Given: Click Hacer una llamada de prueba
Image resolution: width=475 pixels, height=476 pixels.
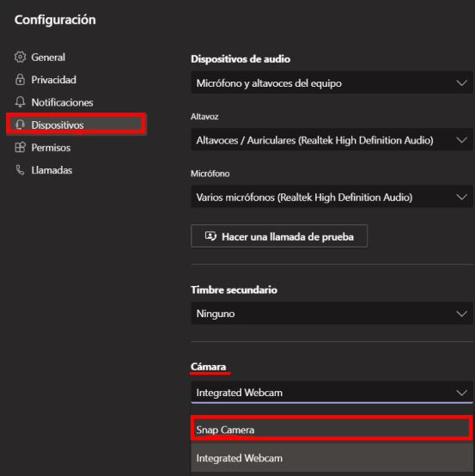Looking at the screenshot, I should pyautogui.click(x=279, y=236).
